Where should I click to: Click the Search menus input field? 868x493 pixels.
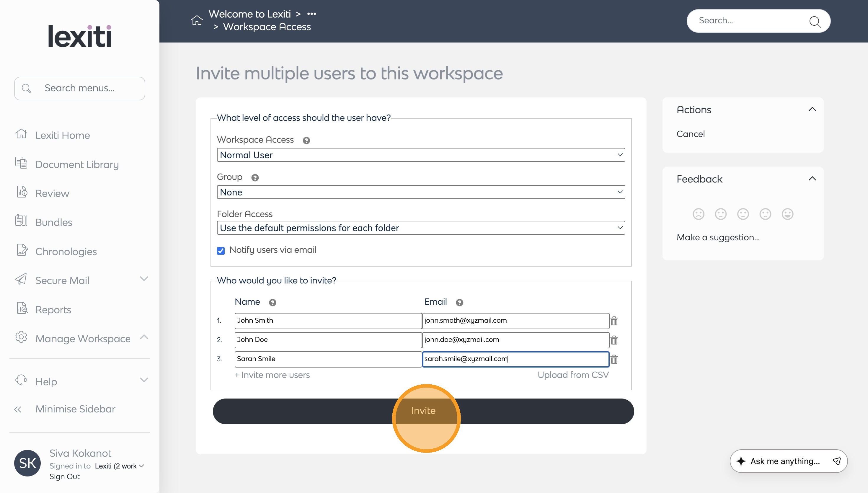(x=80, y=88)
